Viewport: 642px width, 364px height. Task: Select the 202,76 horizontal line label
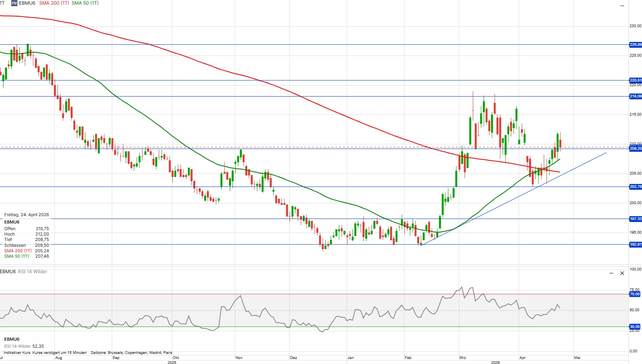[x=635, y=187]
